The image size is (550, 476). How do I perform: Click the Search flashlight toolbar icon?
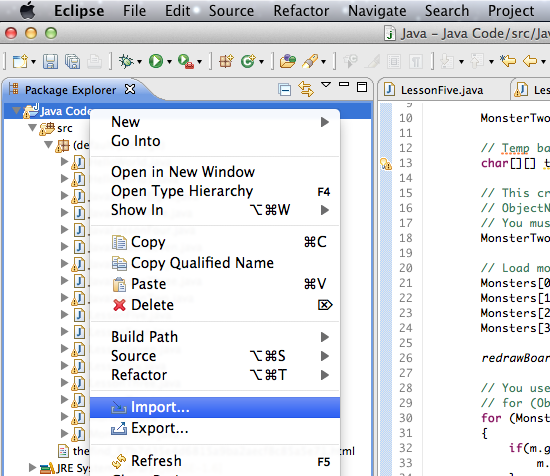[310, 61]
